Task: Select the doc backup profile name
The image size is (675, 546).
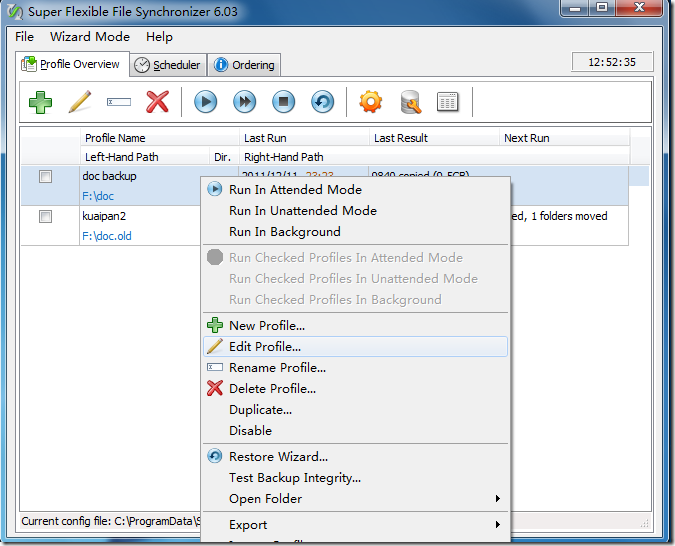Action: click(x=109, y=176)
